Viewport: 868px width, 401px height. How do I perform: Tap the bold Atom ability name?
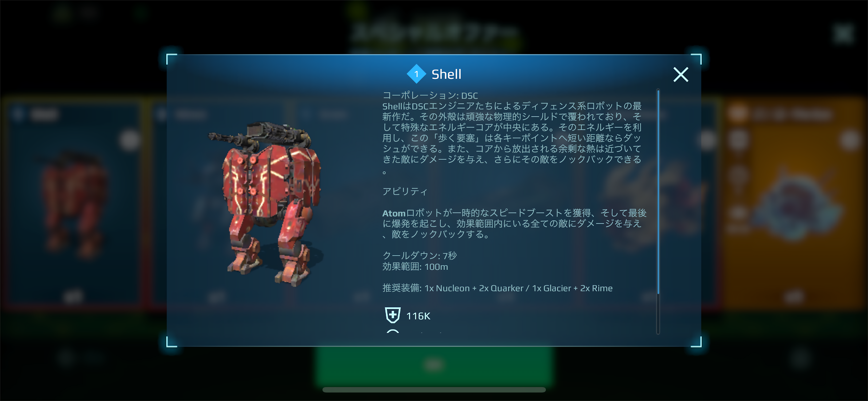point(394,213)
